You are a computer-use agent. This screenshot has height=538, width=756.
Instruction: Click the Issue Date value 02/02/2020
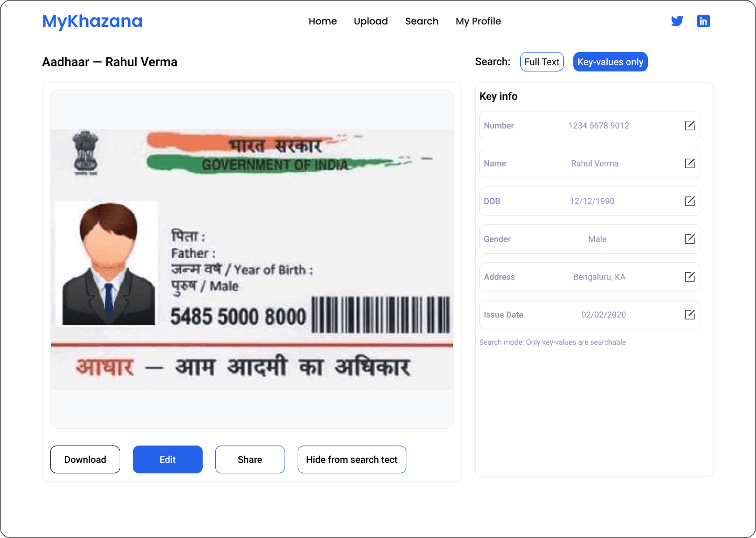(603, 315)
